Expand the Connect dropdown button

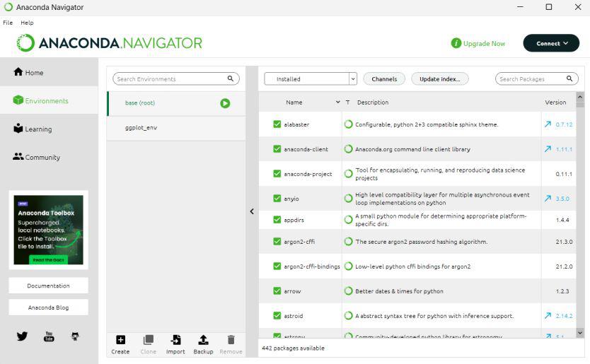pos(551,43)
